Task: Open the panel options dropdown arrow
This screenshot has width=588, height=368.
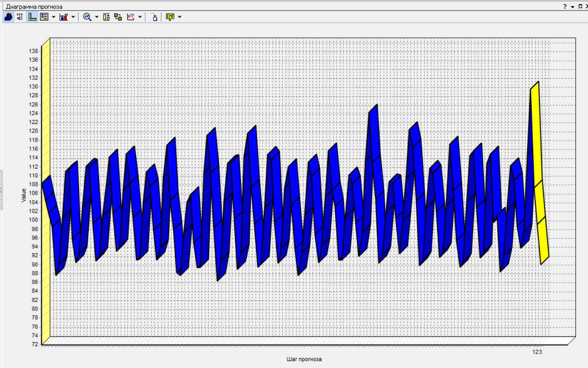Action: pos(572,7)
